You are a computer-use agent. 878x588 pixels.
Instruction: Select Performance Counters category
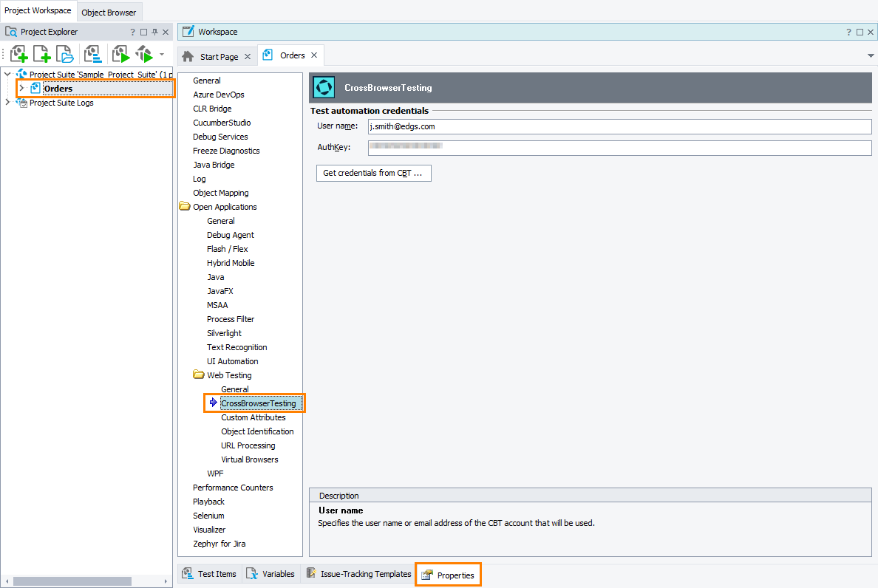pyautogui.click(x=233, y=488)
